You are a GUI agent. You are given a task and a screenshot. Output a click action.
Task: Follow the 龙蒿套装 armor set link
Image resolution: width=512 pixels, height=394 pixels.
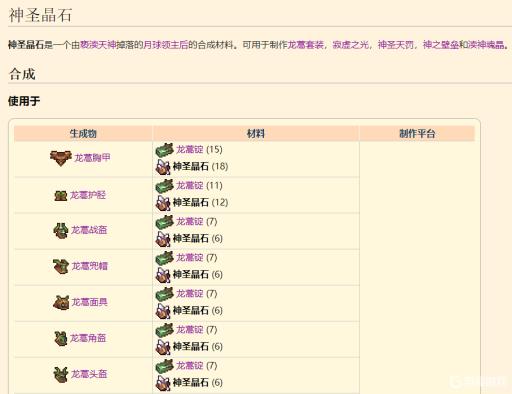coord(305,45)
